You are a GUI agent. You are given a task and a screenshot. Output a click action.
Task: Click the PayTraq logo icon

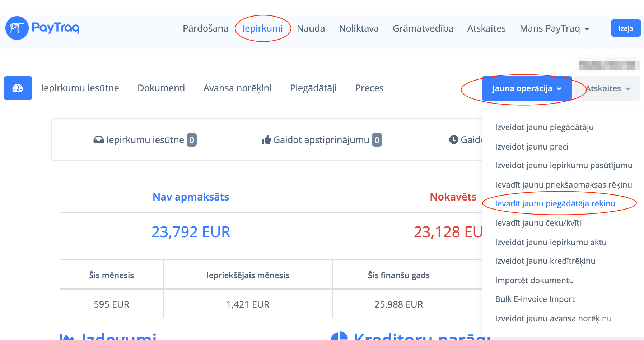(x=17, y=28)
